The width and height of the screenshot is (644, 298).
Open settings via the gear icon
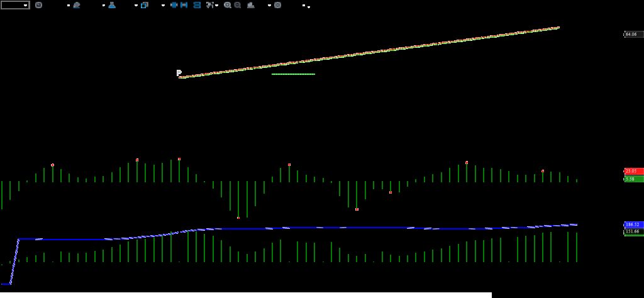coord(277,5)
